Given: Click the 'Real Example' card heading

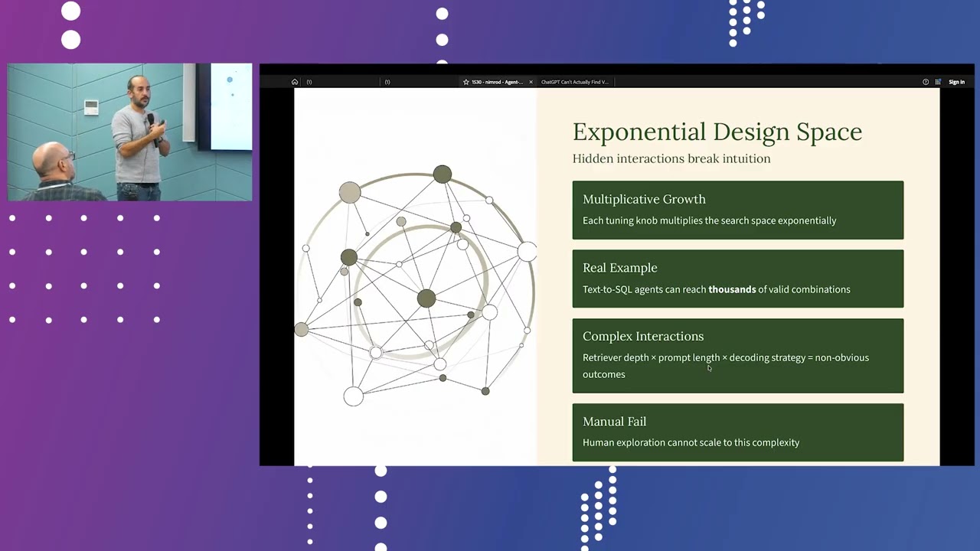Looking at the screenshot, I should [620, 268].
